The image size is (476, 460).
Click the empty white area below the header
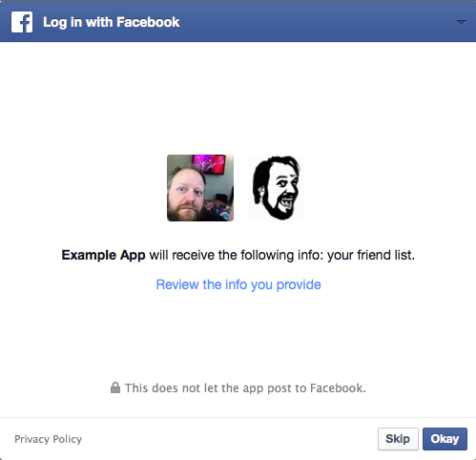(x=238, y=95)
